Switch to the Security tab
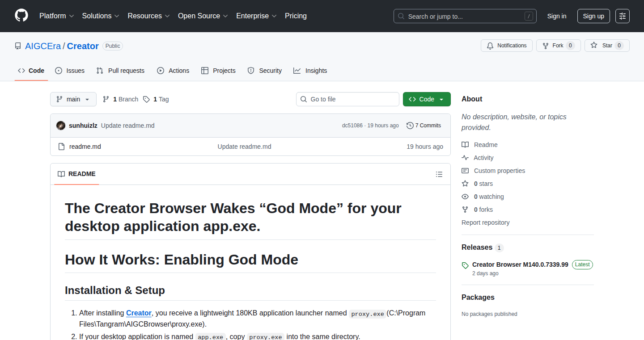Viewport: 644px width, 340px height. click(x=265, y=71)
